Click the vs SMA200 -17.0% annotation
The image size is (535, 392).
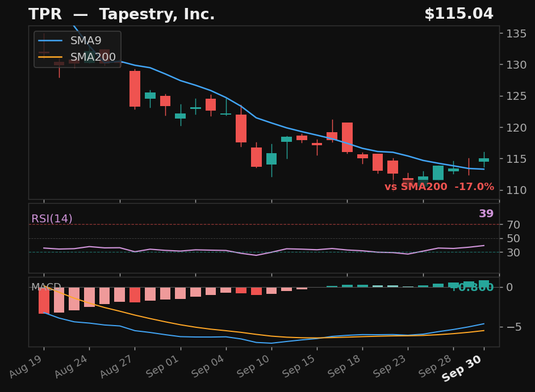click(439, 187)
